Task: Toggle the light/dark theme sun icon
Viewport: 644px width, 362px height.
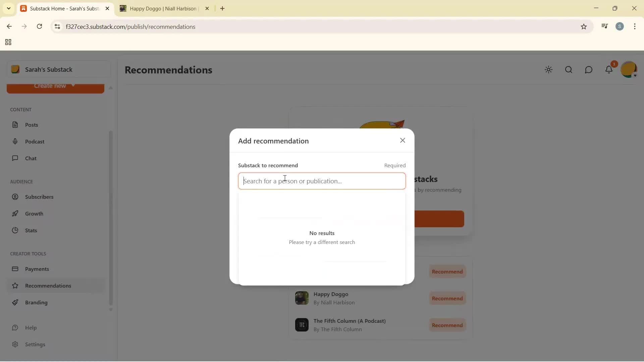Action: coord(549,70)
